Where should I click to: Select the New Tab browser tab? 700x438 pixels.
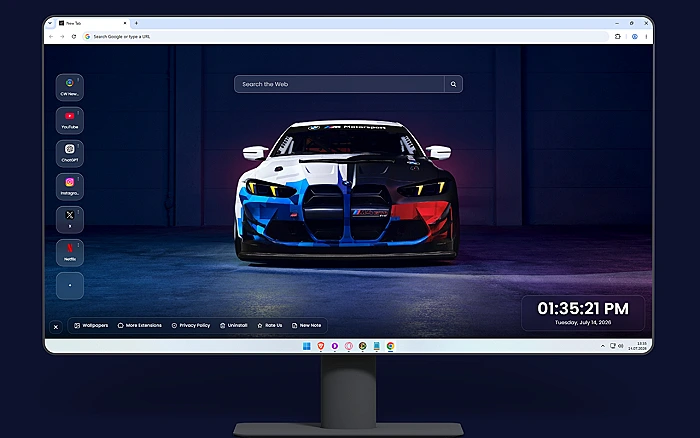pyautogui.click(x=93, y=23)
